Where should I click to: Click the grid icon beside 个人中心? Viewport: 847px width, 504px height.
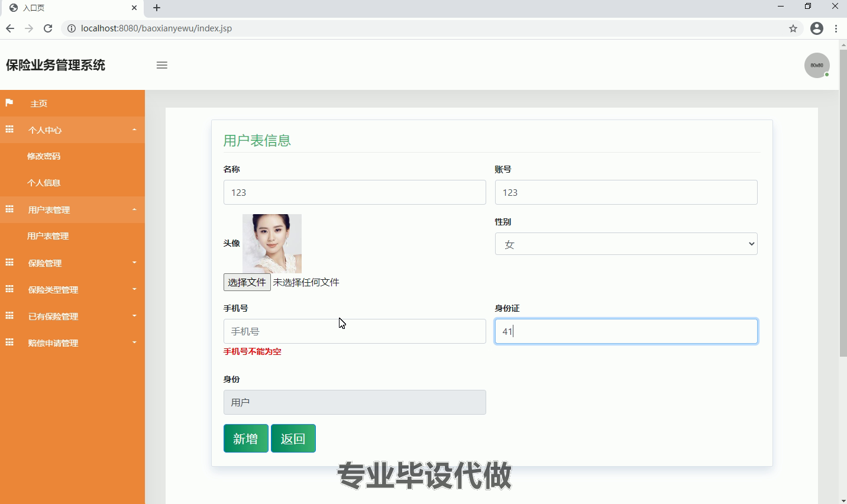[9, 130]
